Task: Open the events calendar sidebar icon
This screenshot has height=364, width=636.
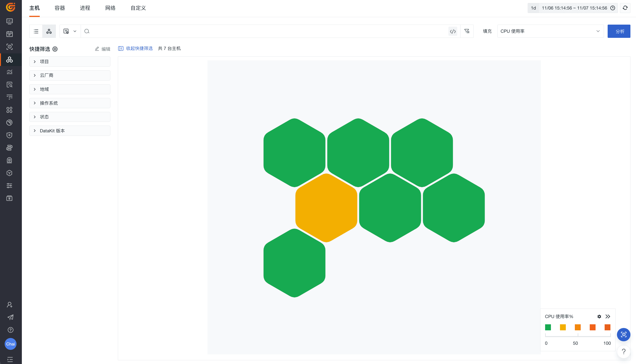Action: tap(10, 34)
